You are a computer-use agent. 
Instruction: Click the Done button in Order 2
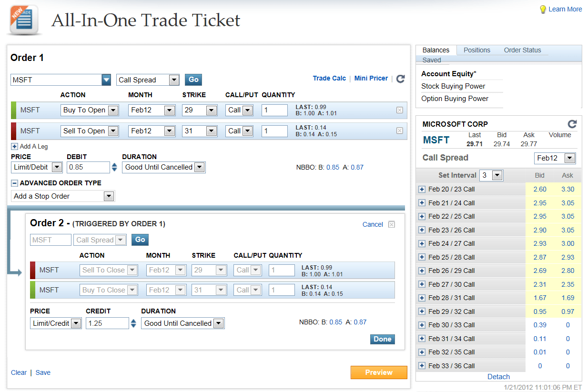pyautogui.click(x=383, y=339)
